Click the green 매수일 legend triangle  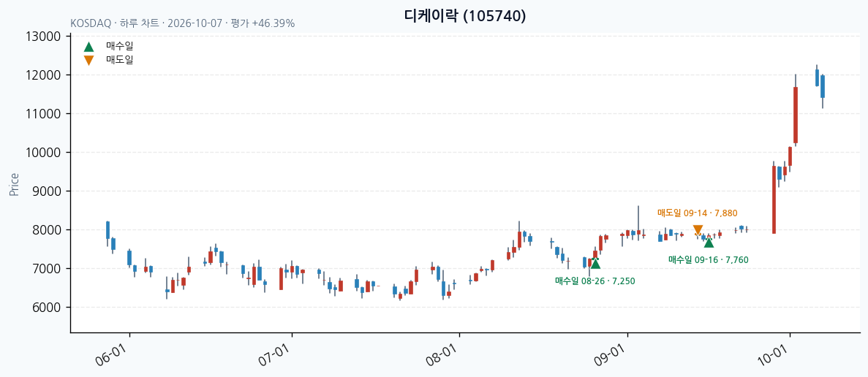click(x=88, y=47)
